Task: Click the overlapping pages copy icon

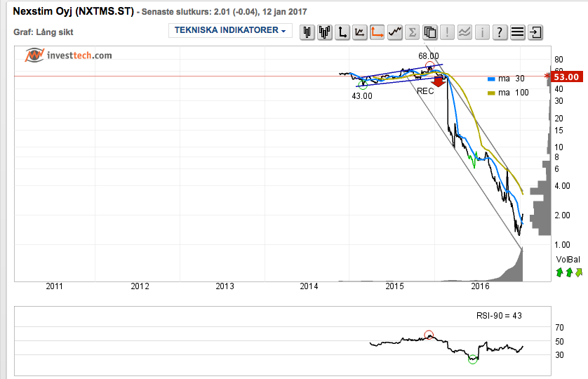Action: pyautogui.click(x=429, y=32)
